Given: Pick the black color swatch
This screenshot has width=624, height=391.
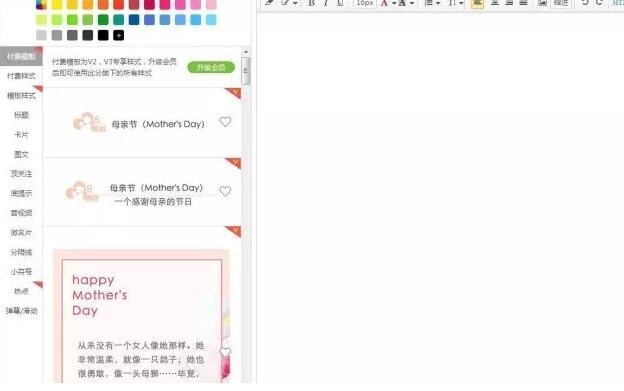Looking at the screenshot, I should coord(103,35).
